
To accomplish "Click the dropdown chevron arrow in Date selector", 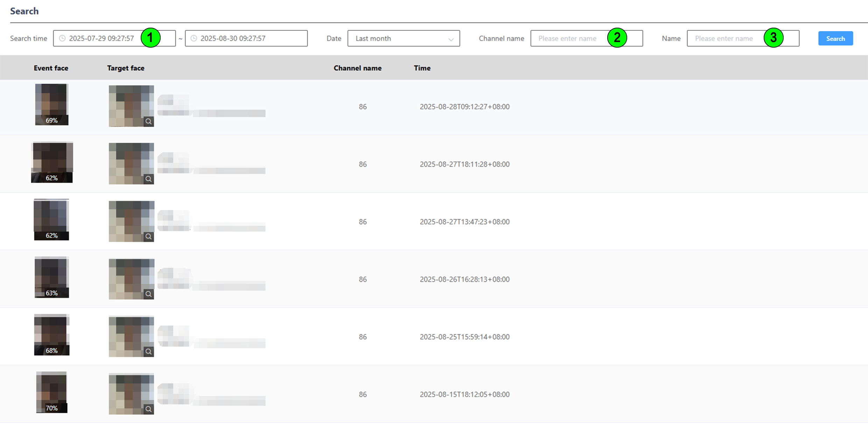I will coord(451,39).
